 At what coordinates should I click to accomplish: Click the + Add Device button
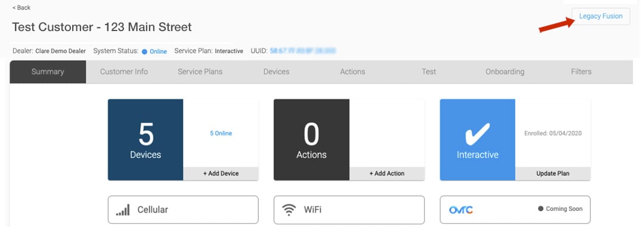[x=221, y=174]
